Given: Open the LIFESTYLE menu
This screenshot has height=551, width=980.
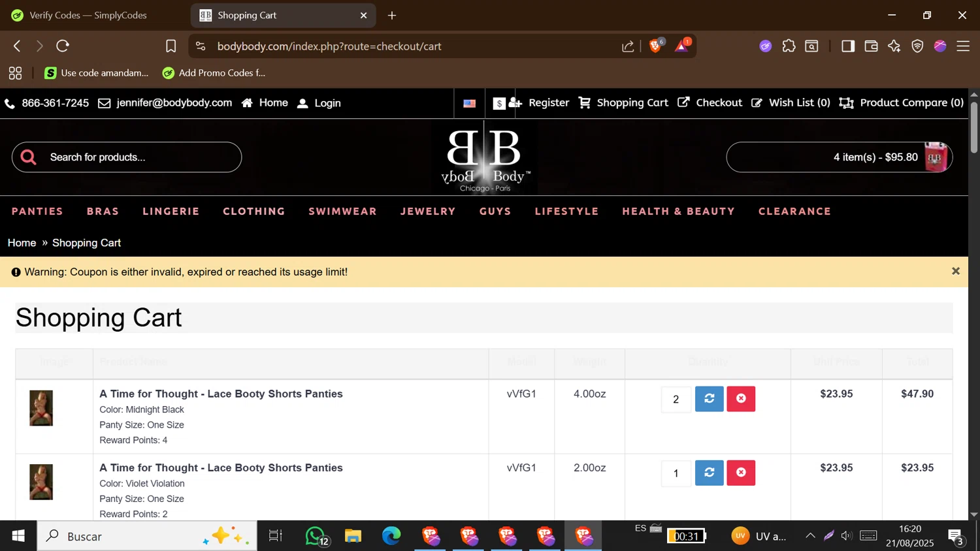Looking at the screenshot, I should [567, 212].
